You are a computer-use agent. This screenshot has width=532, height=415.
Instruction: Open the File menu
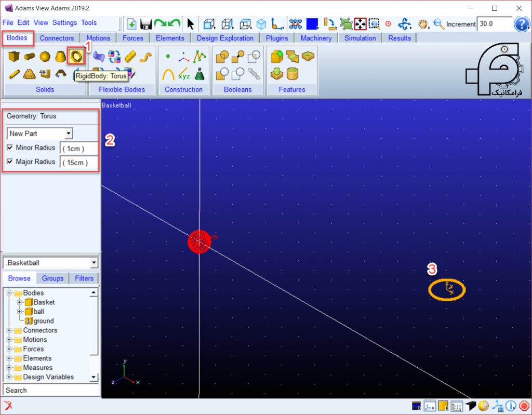point(8,23)
